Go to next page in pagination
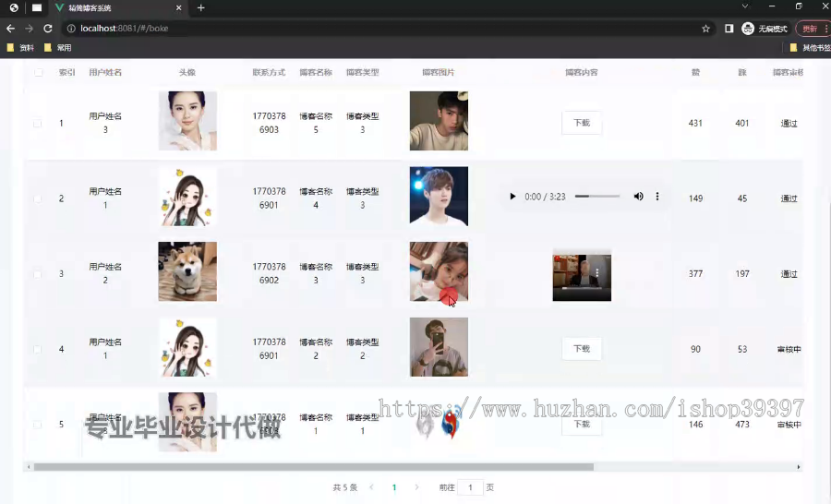This screenshot has width=831, height=504. coord(416,487)
